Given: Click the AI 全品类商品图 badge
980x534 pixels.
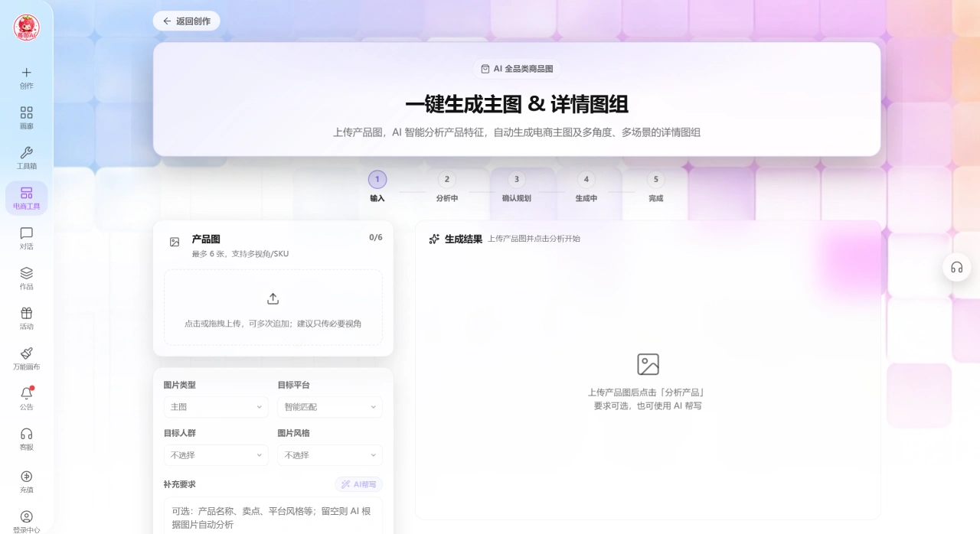Looking at the screenshot, I should (x=517, y=69).
